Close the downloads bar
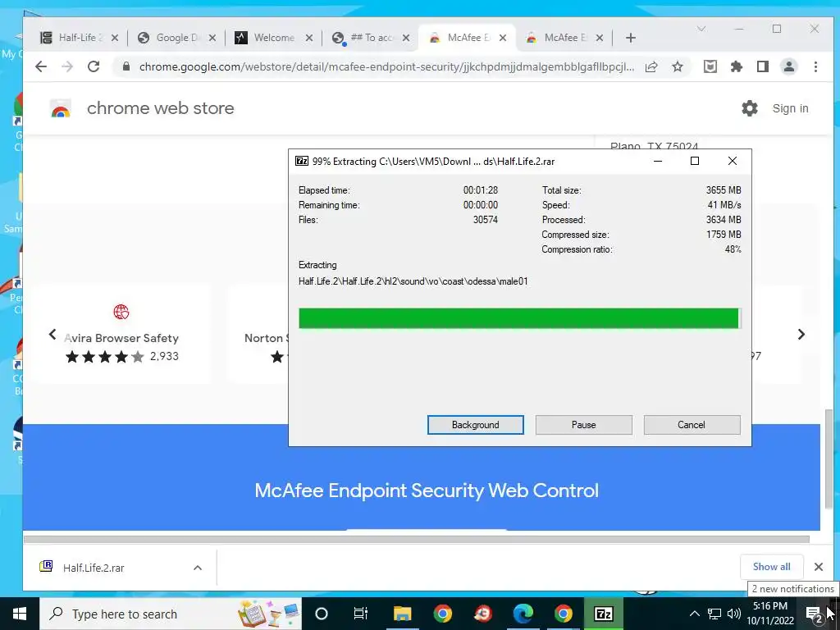840x630 pixels. 819,567
